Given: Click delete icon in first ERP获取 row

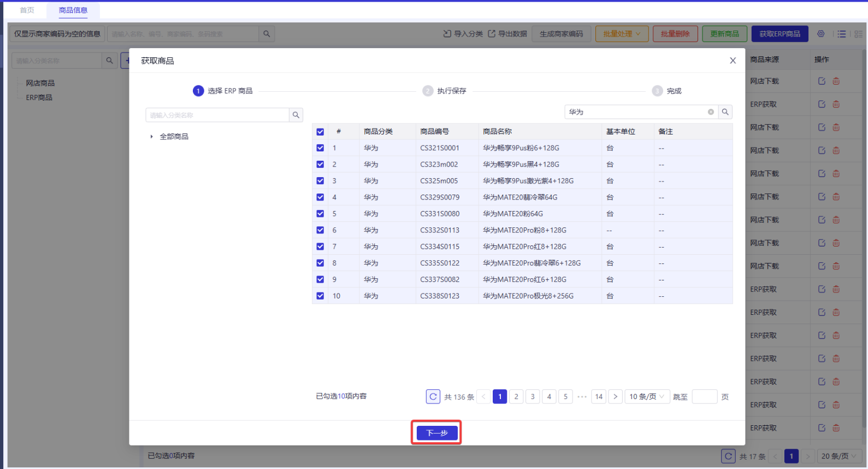Looking at the screenshot, I should 836,104.
